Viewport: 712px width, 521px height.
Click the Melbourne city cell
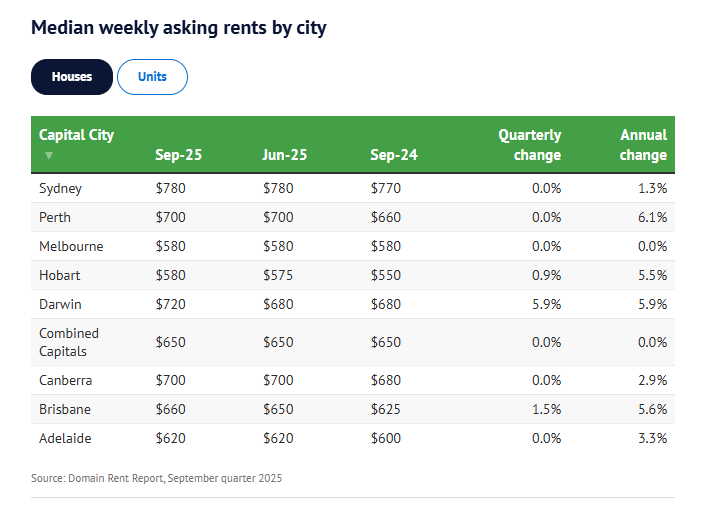pyautogui.click(x=71, y=246)
